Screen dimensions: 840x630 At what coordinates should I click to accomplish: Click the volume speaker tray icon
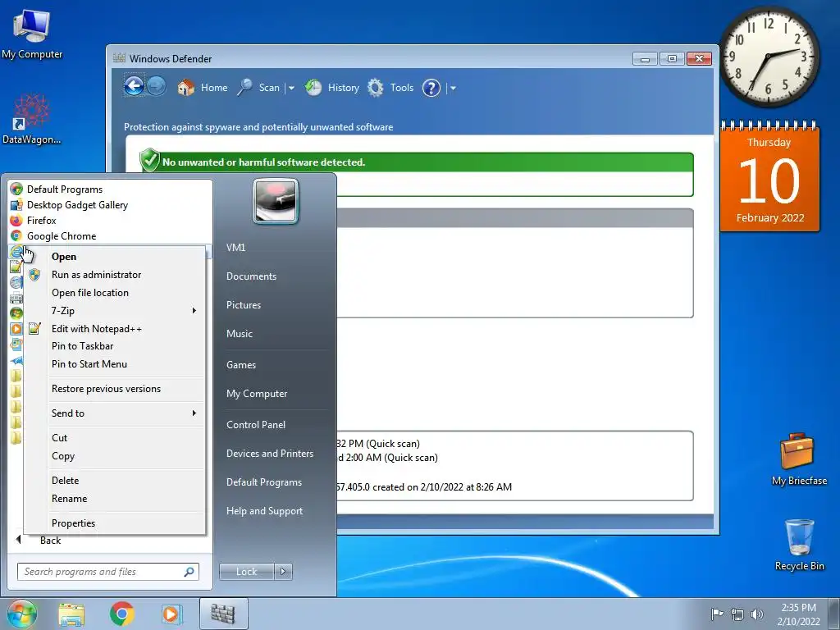[756, 614]
